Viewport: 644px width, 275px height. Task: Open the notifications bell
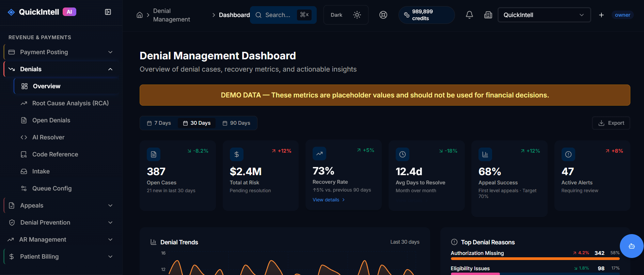(469, 15)
